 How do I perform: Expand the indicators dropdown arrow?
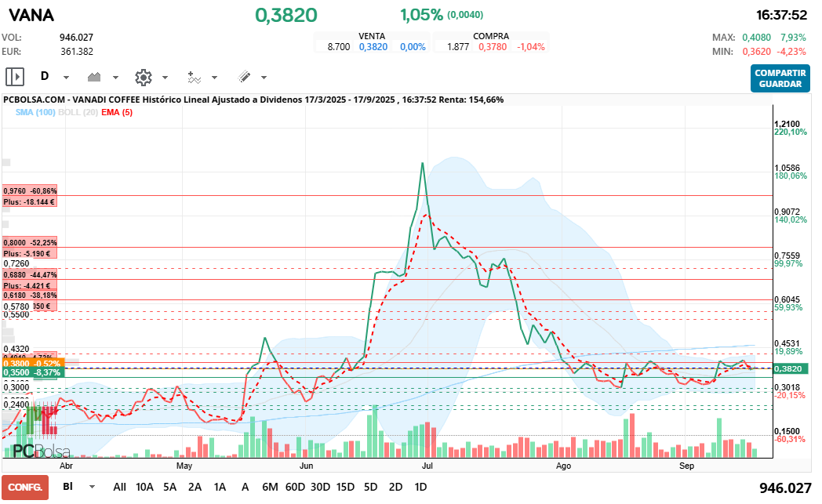[x=214, y=78]
